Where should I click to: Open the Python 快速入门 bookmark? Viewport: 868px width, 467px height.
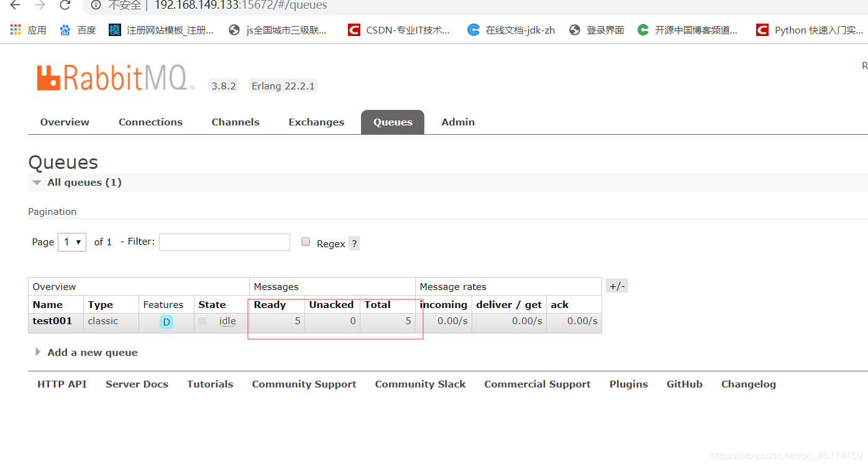[810, 30]
